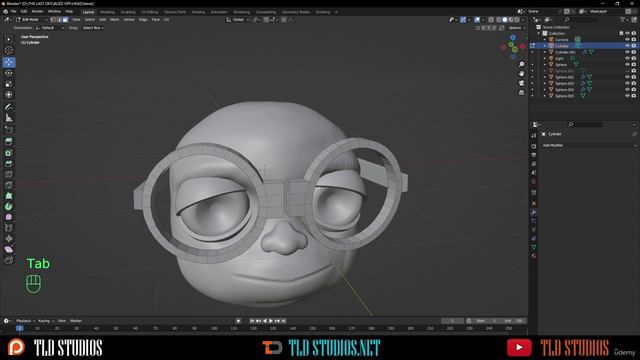Click the current frame number field
Image resolution: width=640 pixels, height=360 pixels.
coord(453,321)
